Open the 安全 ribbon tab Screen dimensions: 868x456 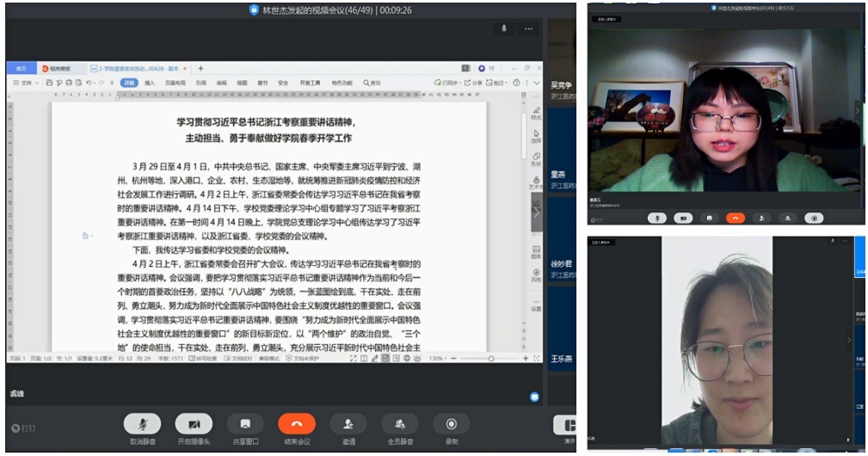click(x=283, y=83)
